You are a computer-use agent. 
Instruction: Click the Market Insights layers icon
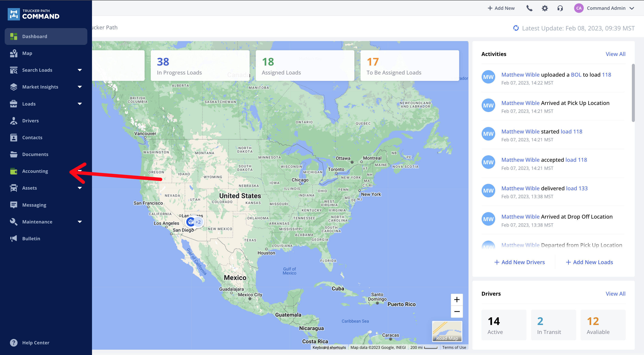click(14, 87)
